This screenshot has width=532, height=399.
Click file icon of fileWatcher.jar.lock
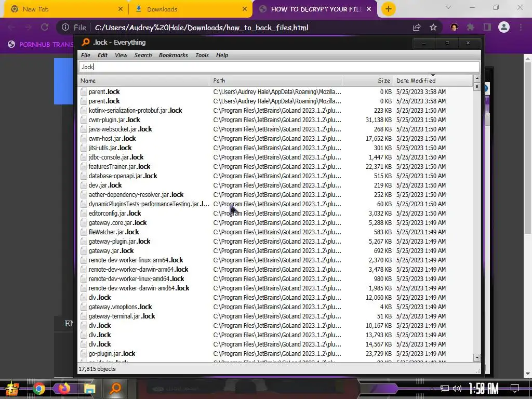[84, 232]
